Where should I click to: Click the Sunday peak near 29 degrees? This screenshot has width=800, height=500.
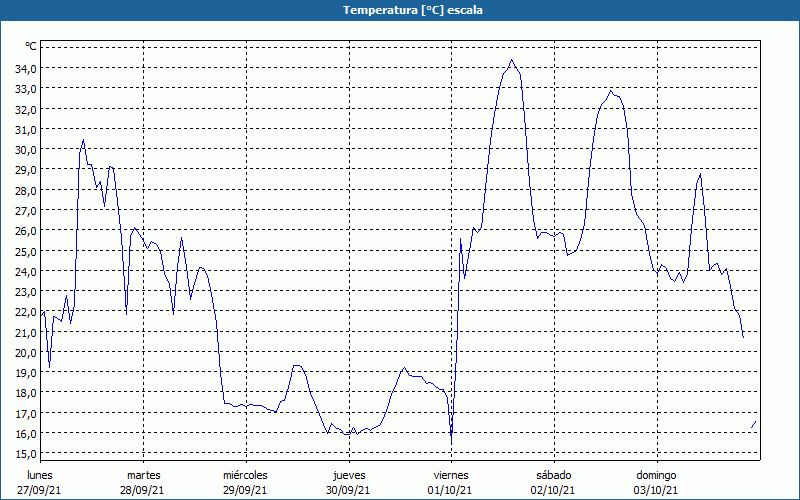(x=700, y=174)
